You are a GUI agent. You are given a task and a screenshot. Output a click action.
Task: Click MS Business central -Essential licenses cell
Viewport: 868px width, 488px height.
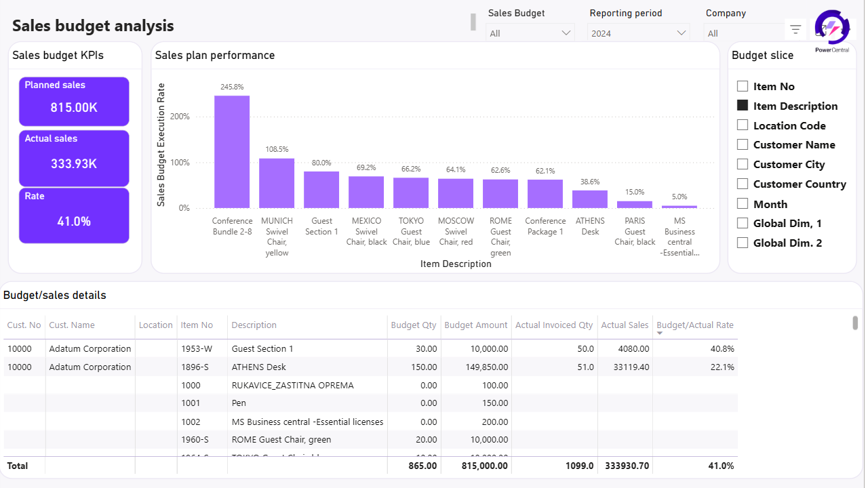[308, 422]
